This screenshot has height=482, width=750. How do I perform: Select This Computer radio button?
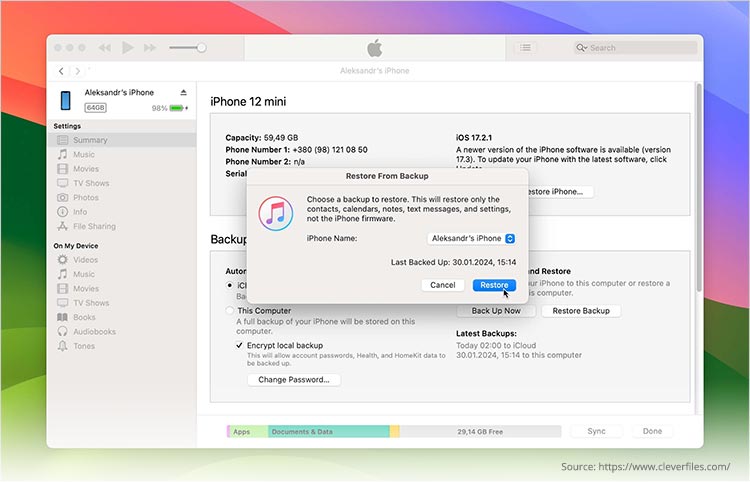coord(230,311)
